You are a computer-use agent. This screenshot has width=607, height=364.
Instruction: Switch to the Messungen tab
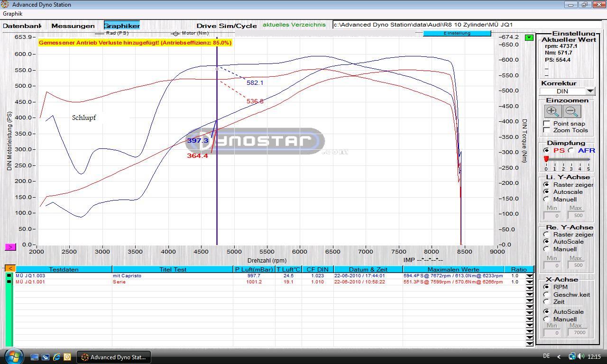click(73, 26)
